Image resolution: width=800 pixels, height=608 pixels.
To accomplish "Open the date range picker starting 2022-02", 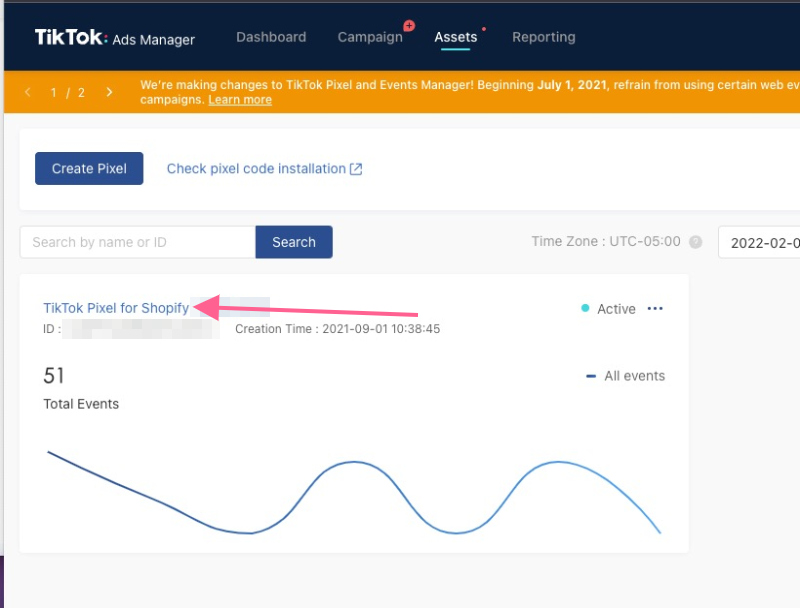I will click(759, 242).
